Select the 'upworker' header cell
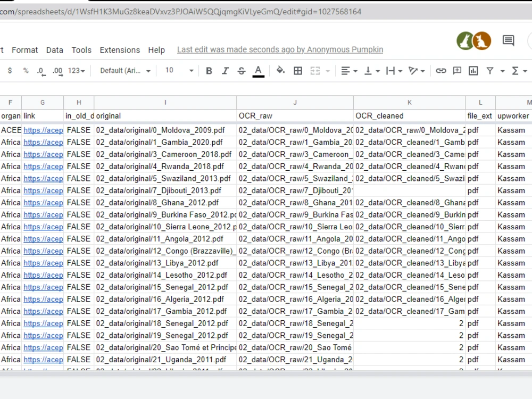The height and width of the screenshot is (399, 532). point(513,115)
